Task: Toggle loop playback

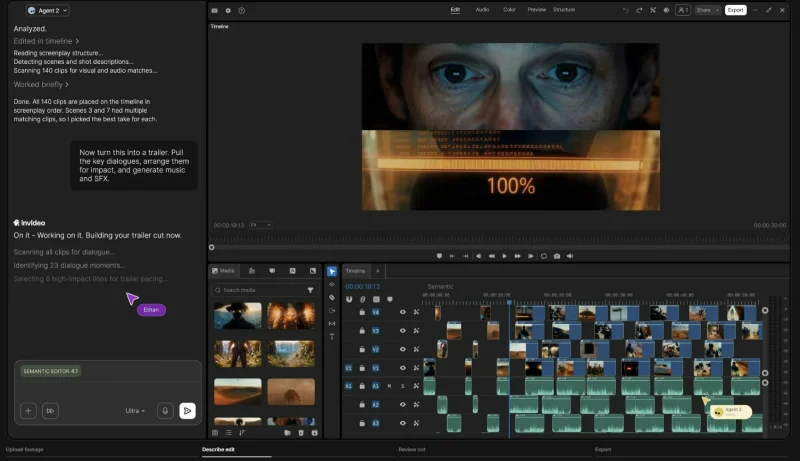Action: click(x=543, y=256)
